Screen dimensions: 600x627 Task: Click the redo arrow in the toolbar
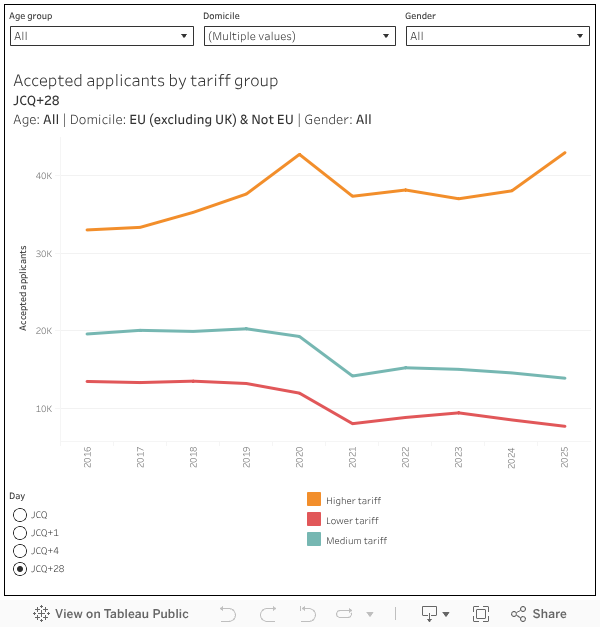[267, 613]
